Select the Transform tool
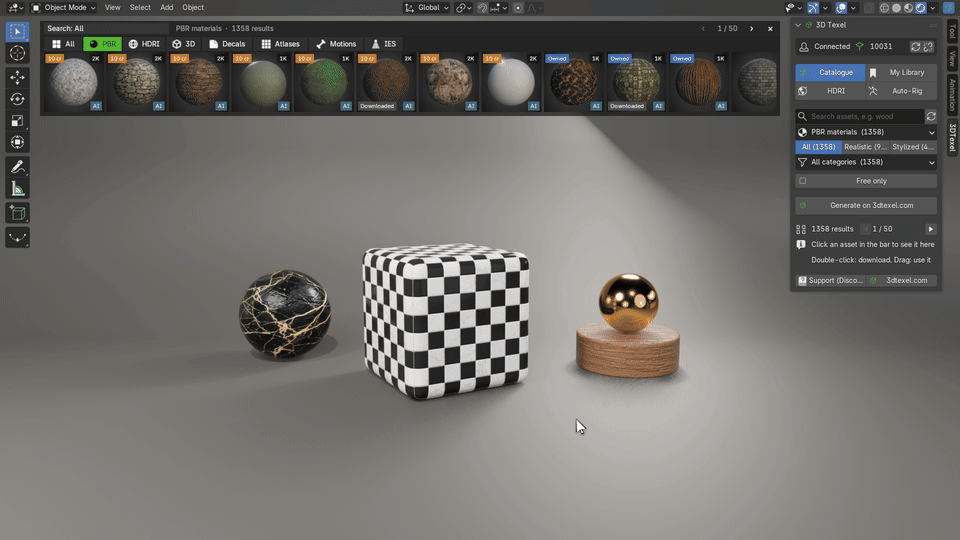The width and height of the screenshot is (960, 540). 17,142
